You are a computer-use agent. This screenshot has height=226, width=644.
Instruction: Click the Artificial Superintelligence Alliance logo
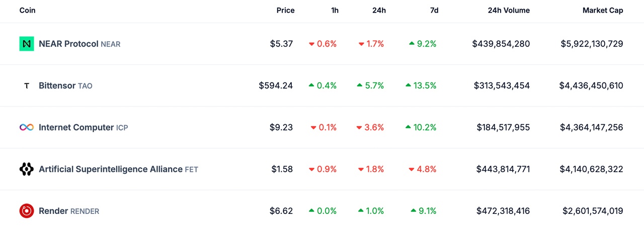point(27,169)
